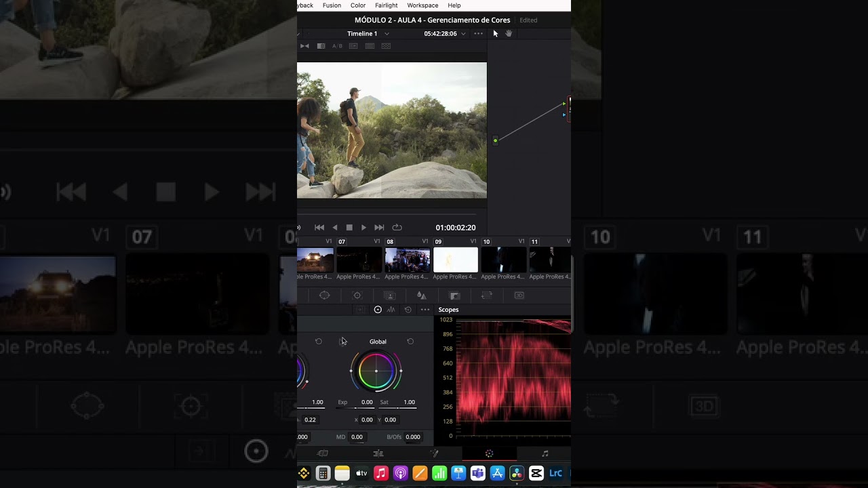Select clip 08 thumbnail
The height and width of the screenshot is (488, 868).
(408, 260)
